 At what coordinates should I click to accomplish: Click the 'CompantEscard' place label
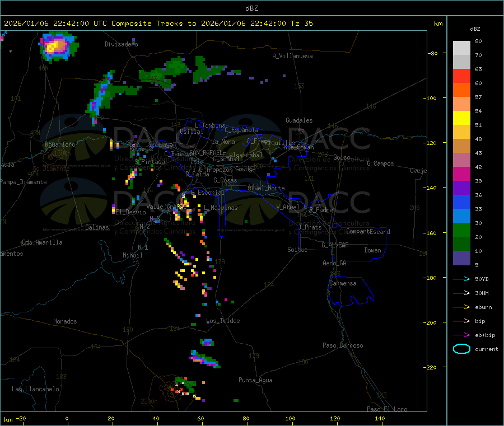pos(368,231)
